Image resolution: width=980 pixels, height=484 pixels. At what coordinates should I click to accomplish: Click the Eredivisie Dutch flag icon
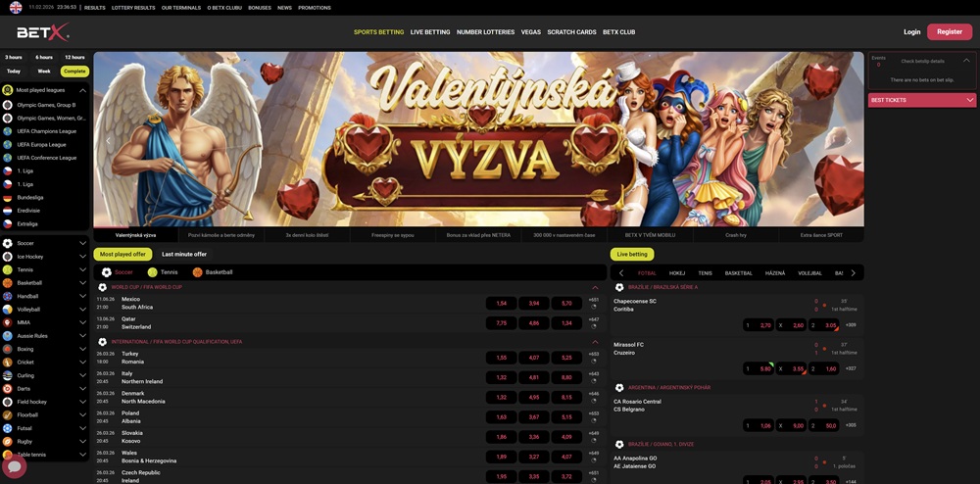click(8, 211)
